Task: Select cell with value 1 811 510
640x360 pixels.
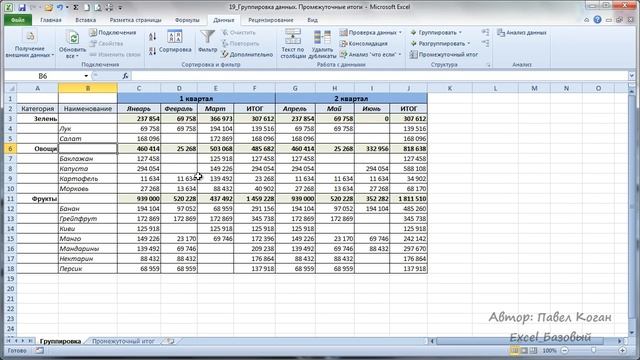Action: pyautogui.click(x=409, y=199)
